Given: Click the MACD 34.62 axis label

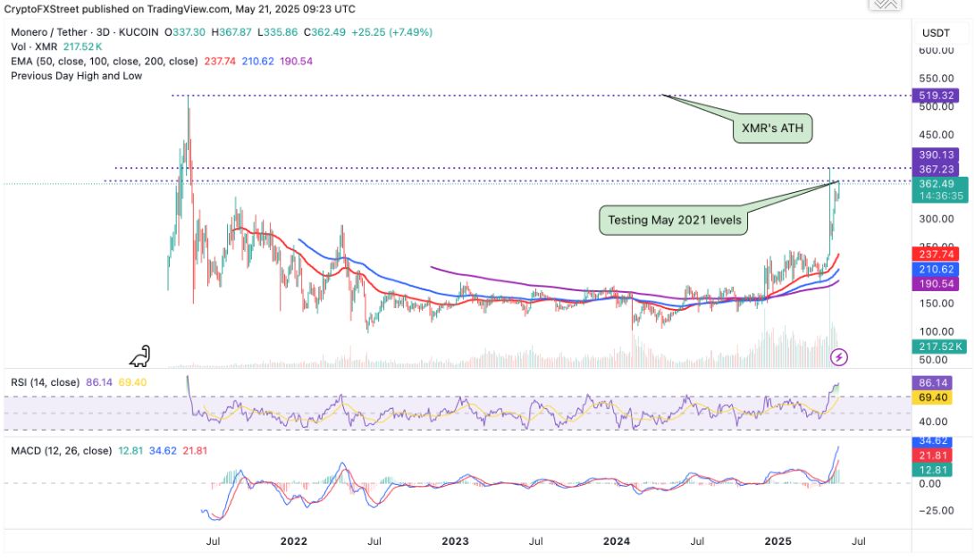Looking at the screenshot, I should (x=931, y=441).
